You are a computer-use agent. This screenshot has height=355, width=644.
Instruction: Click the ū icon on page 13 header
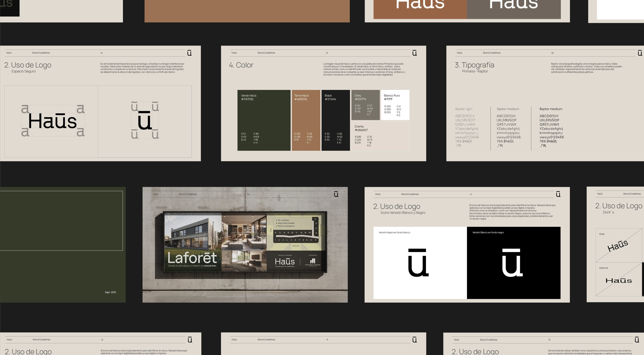[637, 340]
